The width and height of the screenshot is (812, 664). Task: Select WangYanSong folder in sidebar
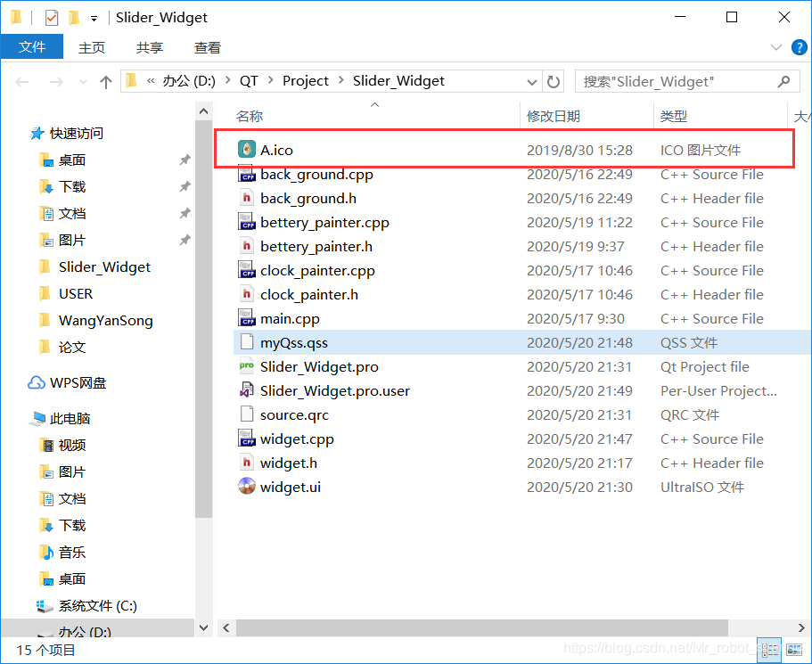pos(96,321)
